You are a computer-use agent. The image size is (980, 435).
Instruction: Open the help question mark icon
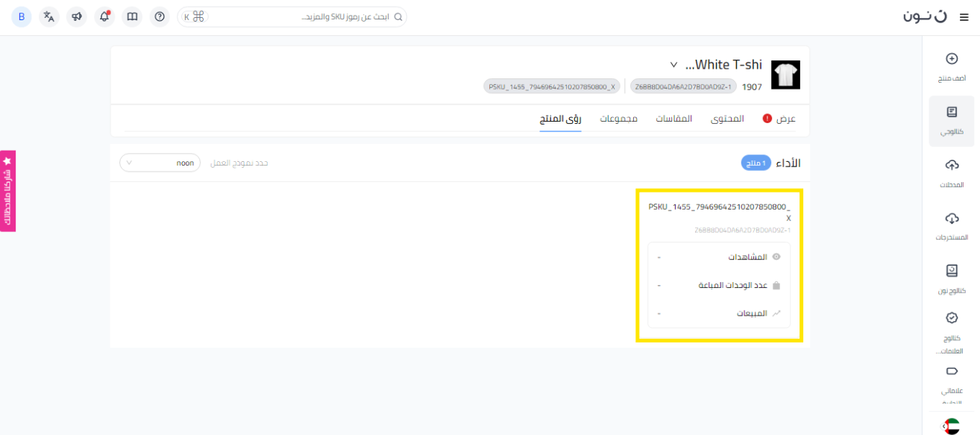coord(160,16)
